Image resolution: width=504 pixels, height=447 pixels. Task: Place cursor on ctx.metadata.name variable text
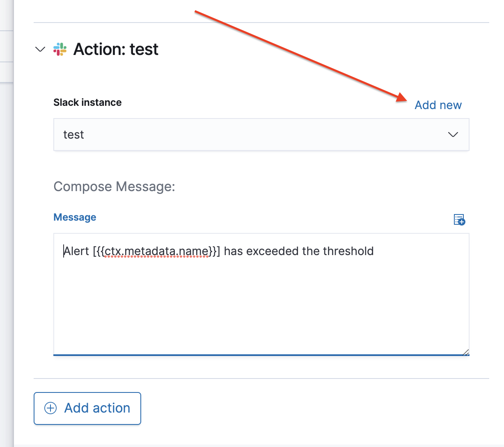(x=157, y=251)
